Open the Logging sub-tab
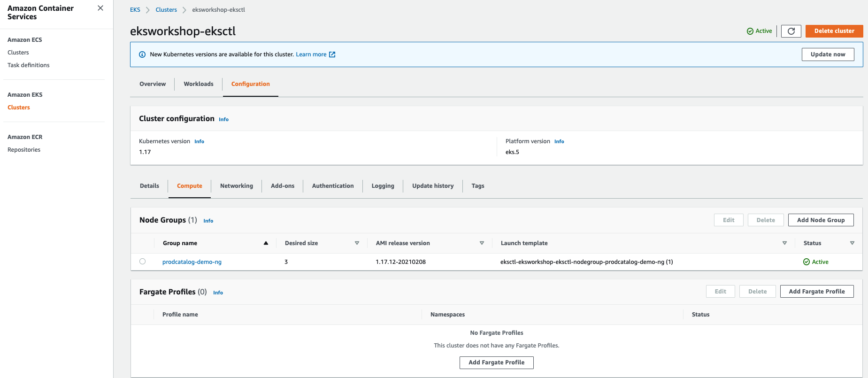Screen dimensions: 868x378 tap(383, 186)
